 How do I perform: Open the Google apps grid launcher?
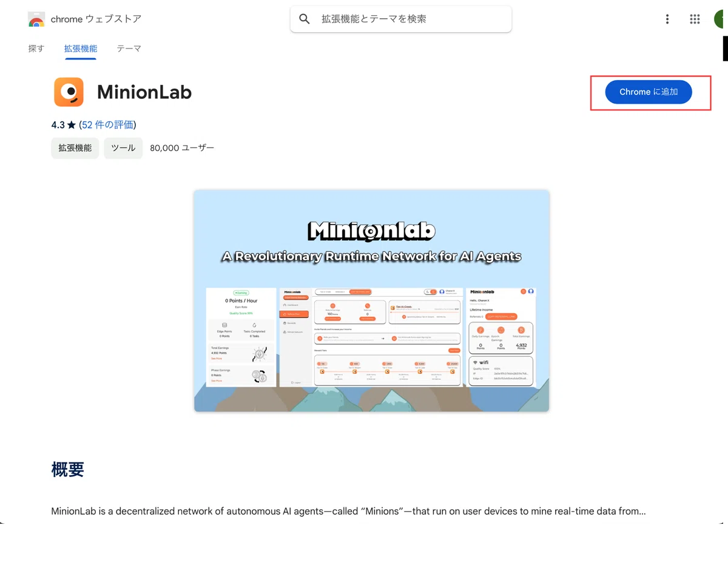tap(695, 19)
